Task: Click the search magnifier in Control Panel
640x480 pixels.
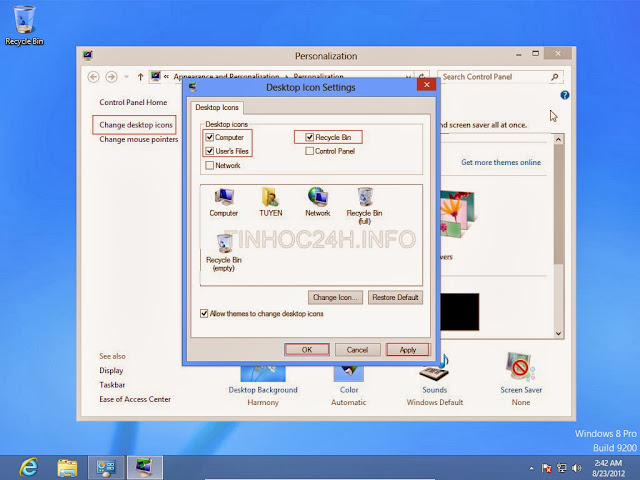Action: 554,77
